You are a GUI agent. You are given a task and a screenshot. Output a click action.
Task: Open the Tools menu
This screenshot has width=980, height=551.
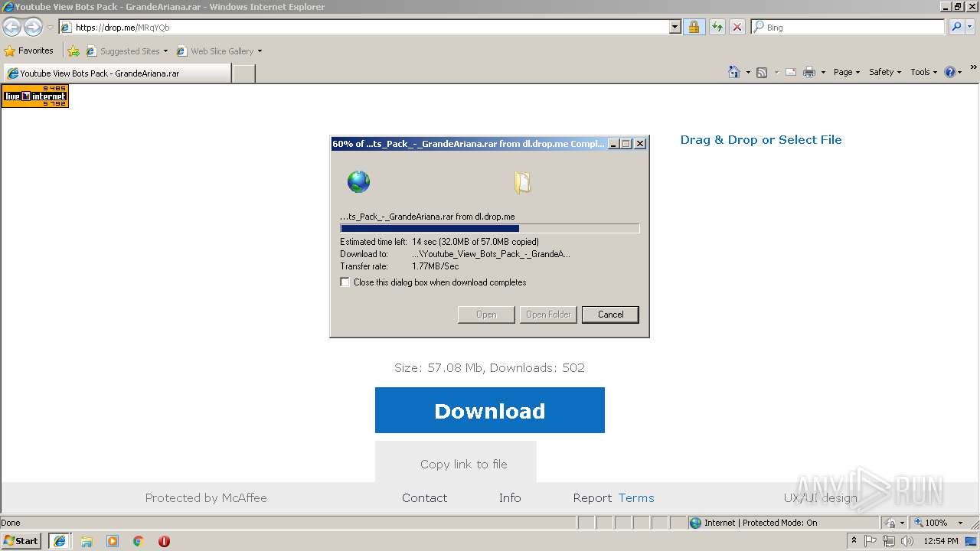[924, 72]
